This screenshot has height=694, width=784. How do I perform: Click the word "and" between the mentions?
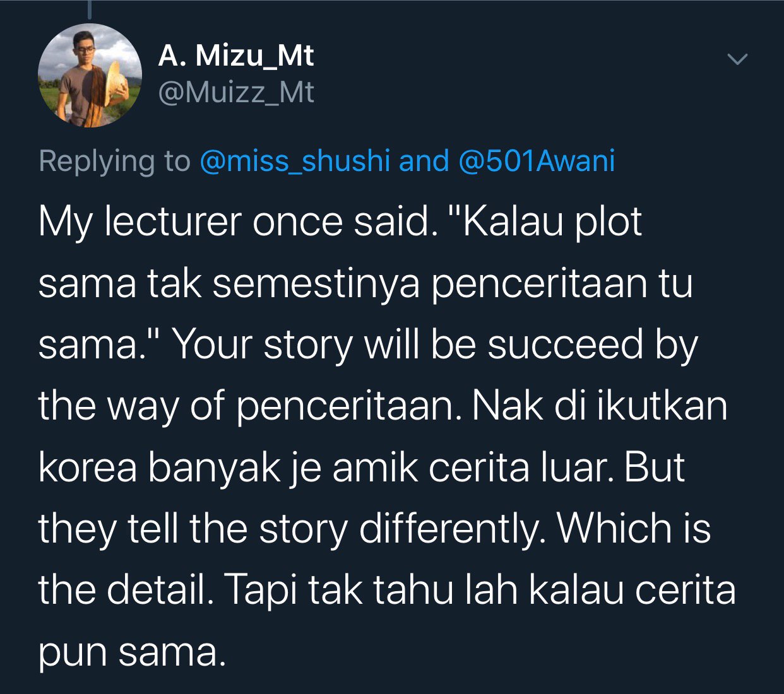tap(424, 161)
